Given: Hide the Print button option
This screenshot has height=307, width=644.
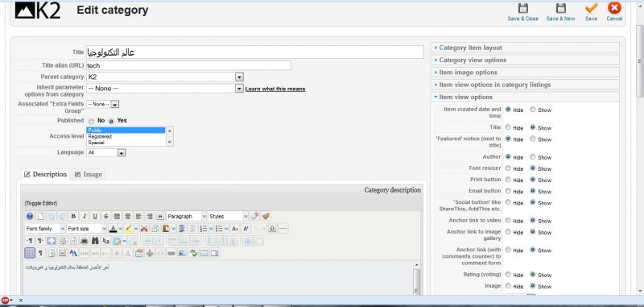Looking at the screenshot, I should point(508,180).
